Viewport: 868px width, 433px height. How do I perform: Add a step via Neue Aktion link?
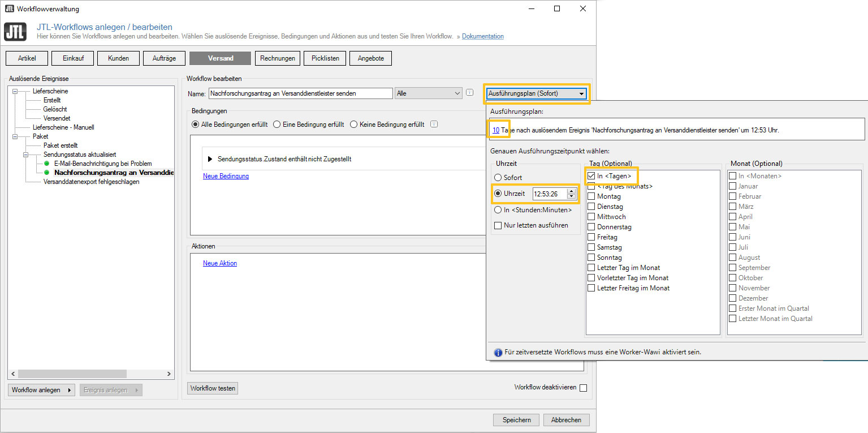pos(220,263)
